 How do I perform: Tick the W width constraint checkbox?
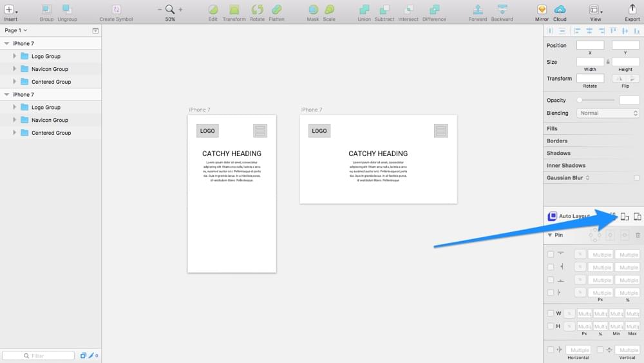click(x=550, y=313)
